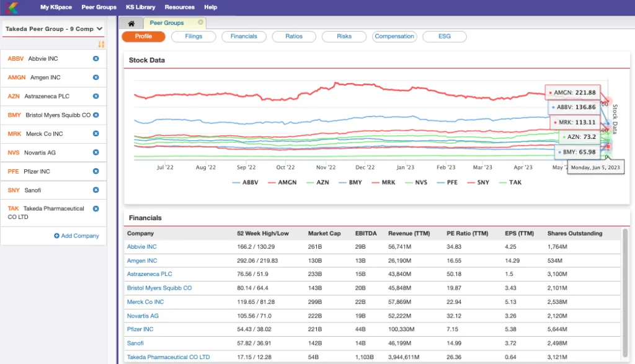Click the Add Company link
635x364 pixels.
point(76,236)
